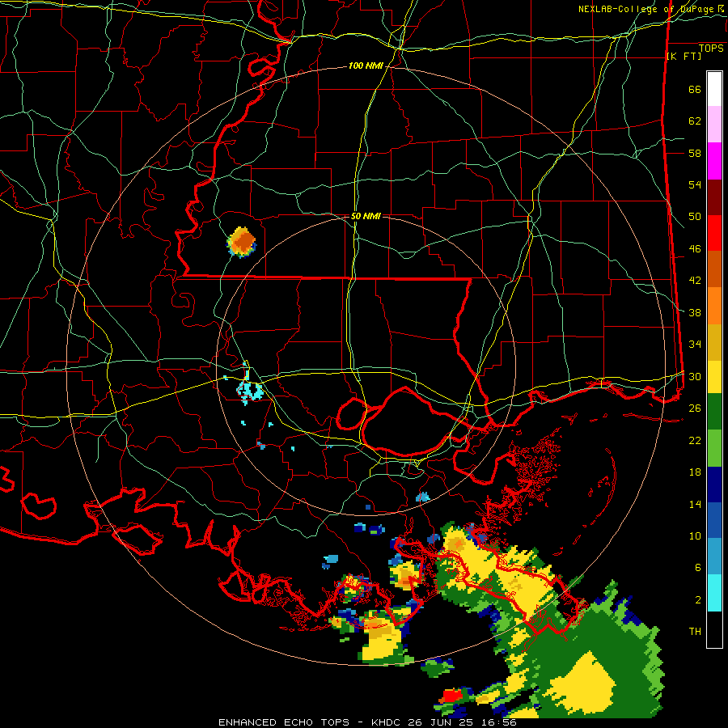Click the "2" legend value
728x728 pixels.
[698, 599]
